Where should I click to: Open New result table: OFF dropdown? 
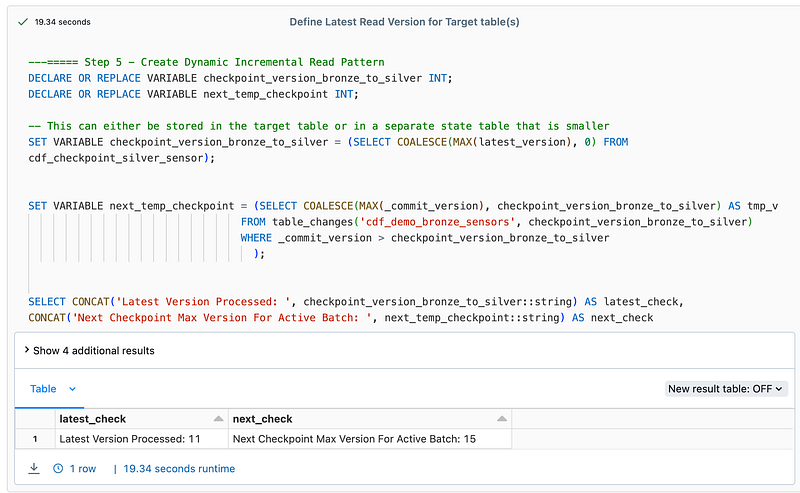[x=726, y=389]
